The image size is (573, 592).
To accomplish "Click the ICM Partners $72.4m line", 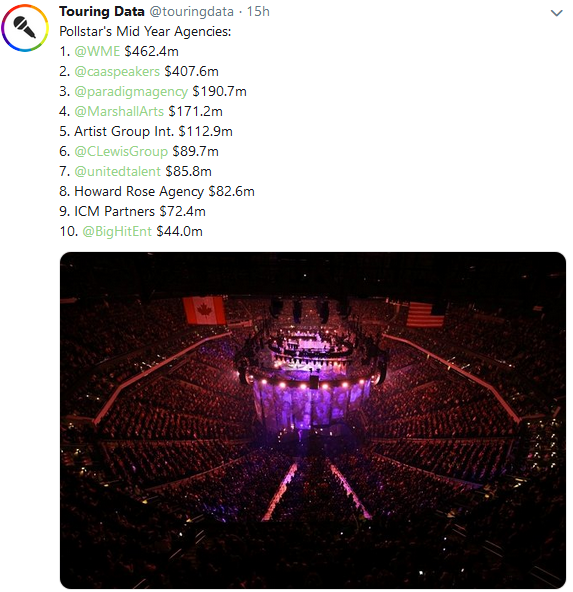I will tap(132, 211).
